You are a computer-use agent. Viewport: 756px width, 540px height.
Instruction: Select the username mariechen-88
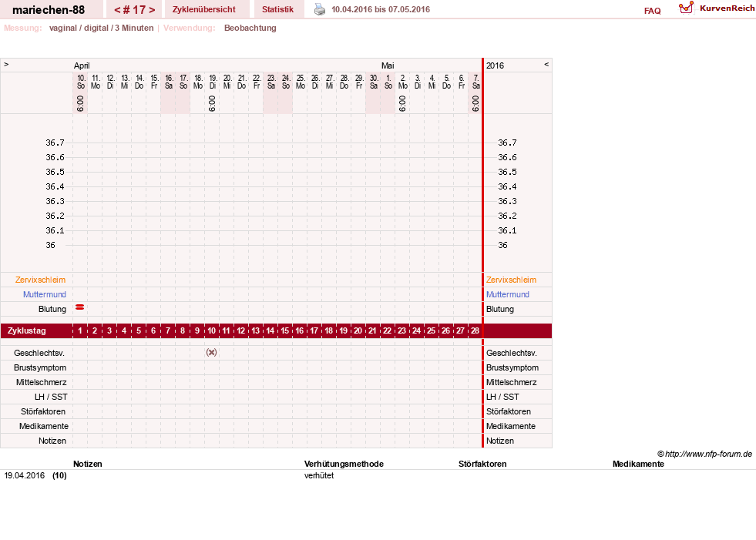point(49,10)
